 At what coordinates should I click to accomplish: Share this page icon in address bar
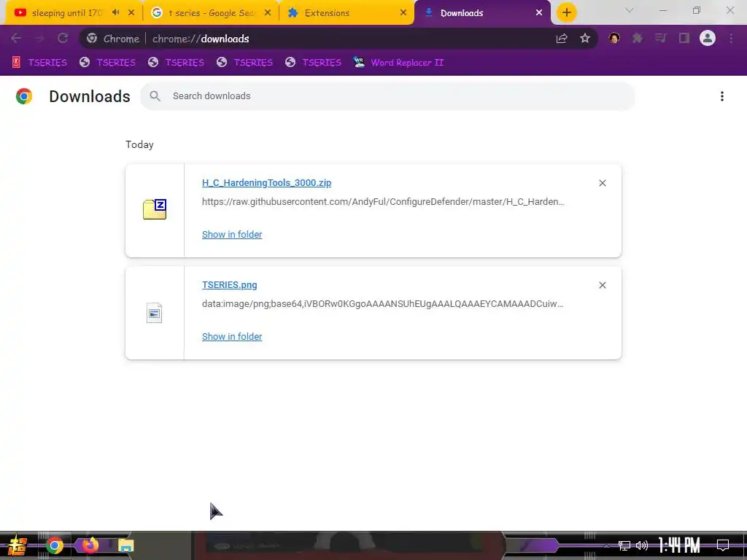coord(562,39)
